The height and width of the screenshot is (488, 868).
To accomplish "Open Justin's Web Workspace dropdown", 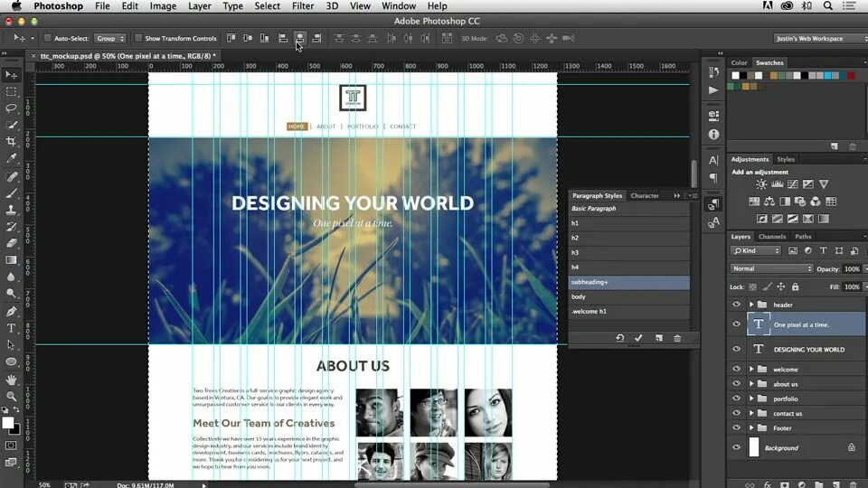I will (820, 38).
